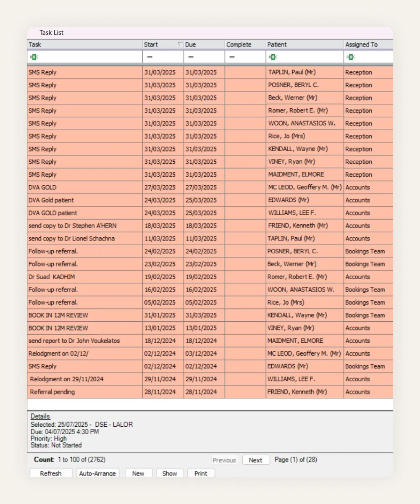Open the equals filter operator icon under Complete column

232,57
